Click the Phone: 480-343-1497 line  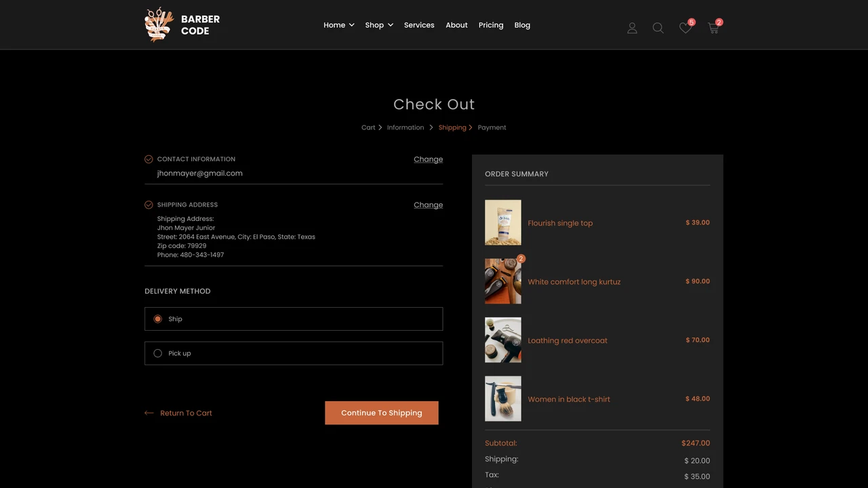(191, 255)
